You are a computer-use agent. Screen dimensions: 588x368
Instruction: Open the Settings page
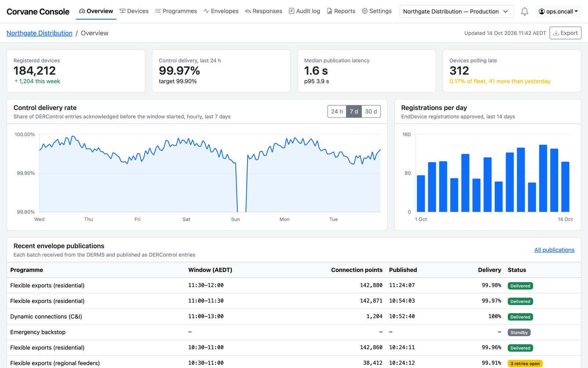(377, 11)
